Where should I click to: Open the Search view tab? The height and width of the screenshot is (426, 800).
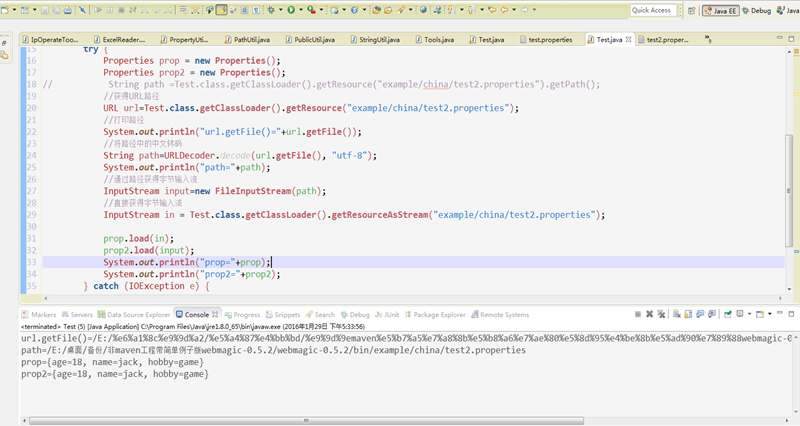[x=320, y=315]
